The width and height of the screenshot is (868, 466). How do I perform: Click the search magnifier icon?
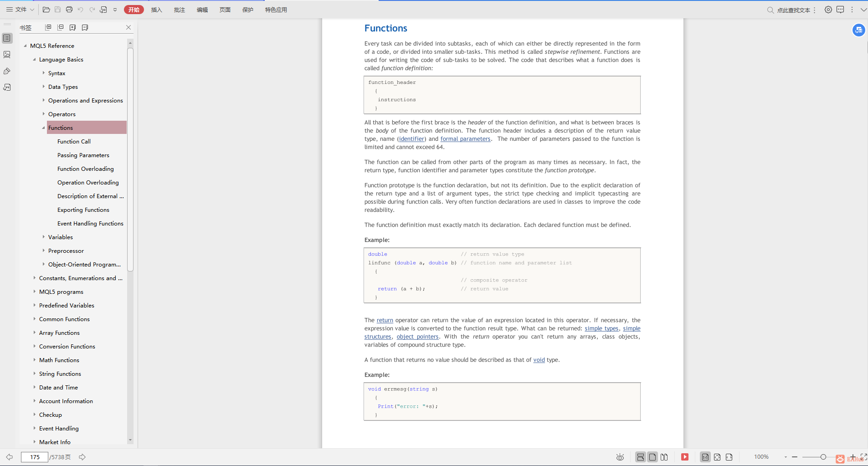pos(770,10)
